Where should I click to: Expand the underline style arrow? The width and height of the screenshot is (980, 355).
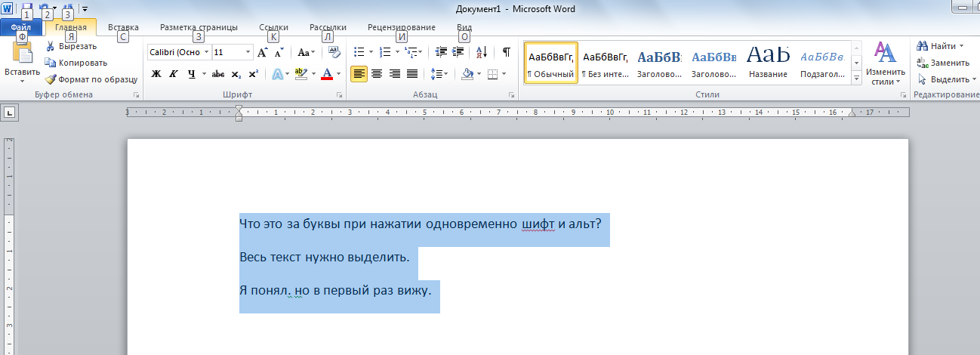[203, 74]
